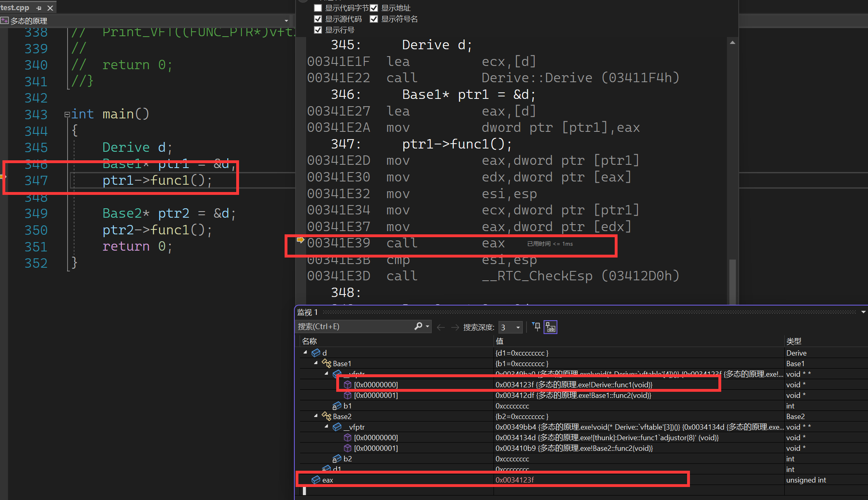The width and height of the screenshot is (868, 500).
Task: Click the next search result arrow
Action: pyautogui.click(x=455, y=327)
